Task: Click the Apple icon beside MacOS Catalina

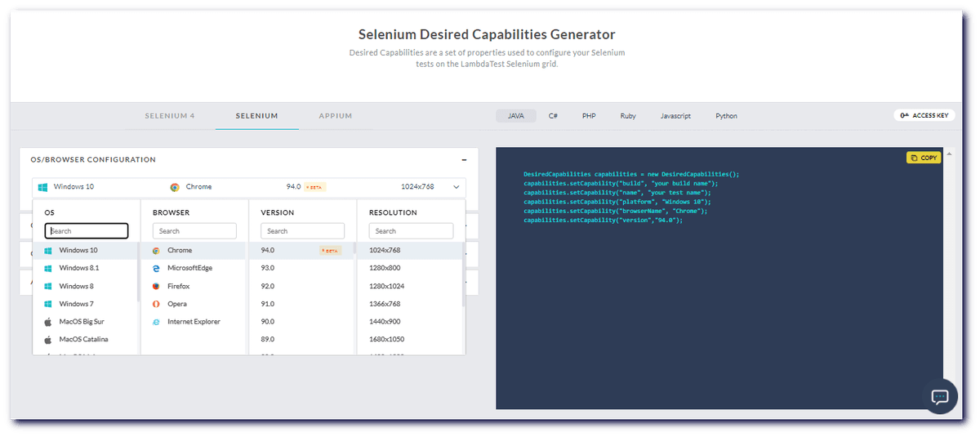Action: coord(48,339)
